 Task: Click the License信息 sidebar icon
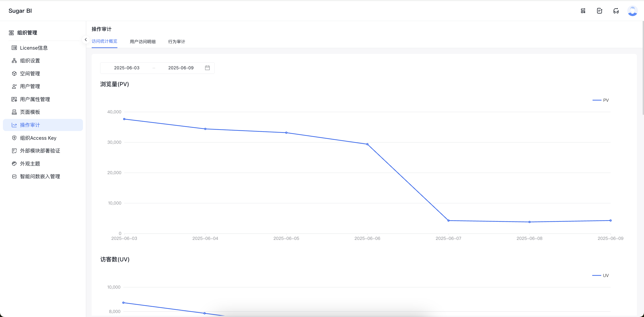14,48
